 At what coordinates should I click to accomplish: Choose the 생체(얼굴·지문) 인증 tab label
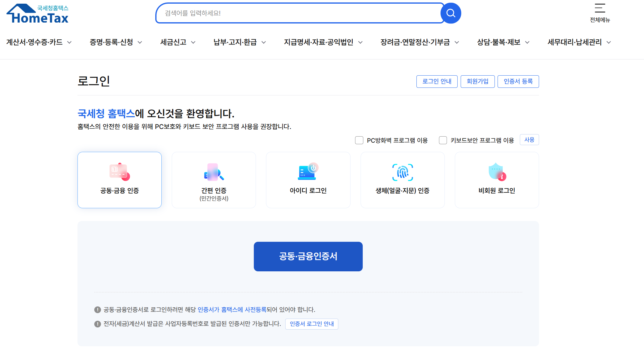tap(403, 191)
